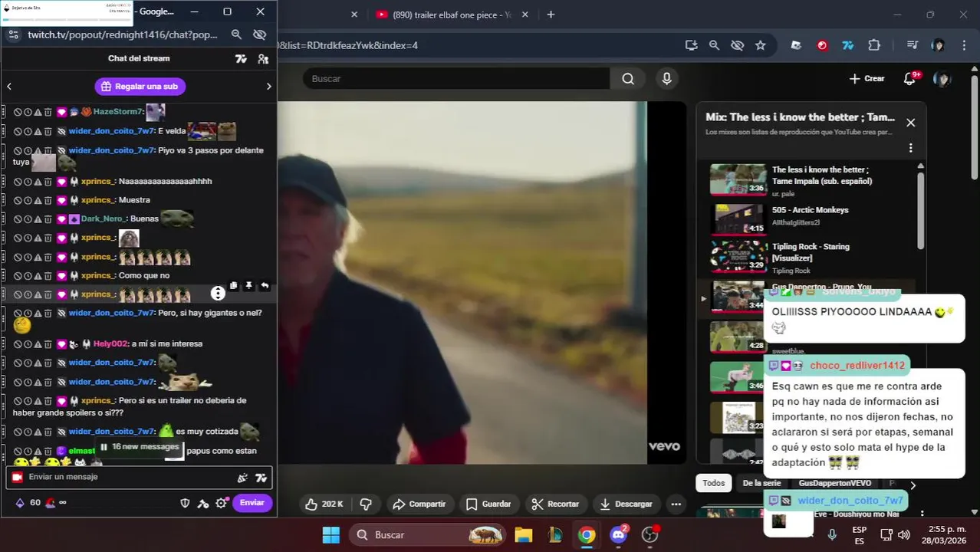Screen dimensions: 980x552
Task: Open Mix playlist three-dot menu
Action: point(910,148)
